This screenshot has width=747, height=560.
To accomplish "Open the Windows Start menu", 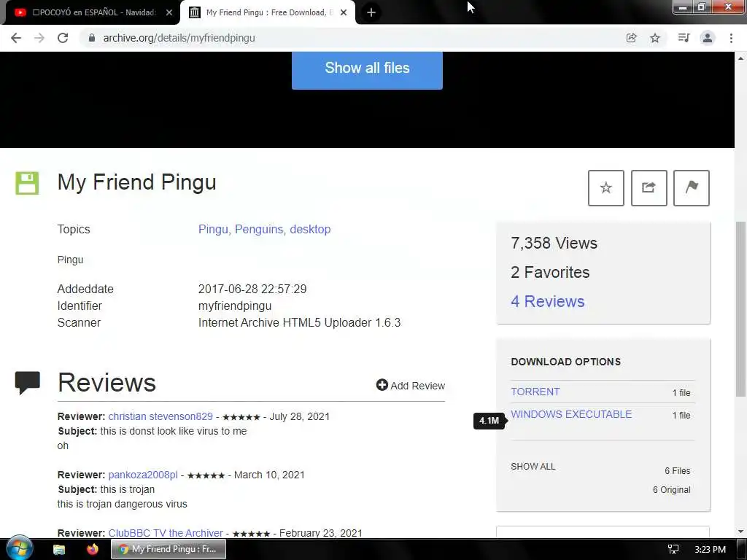I will [x=19, y=548].
